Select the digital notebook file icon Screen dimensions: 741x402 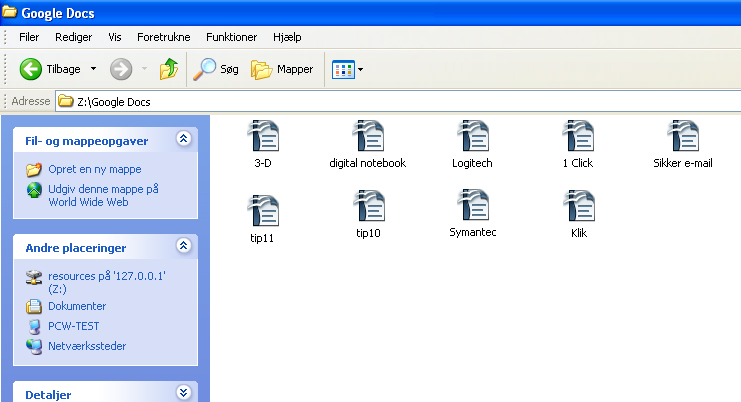pos(368,137)
